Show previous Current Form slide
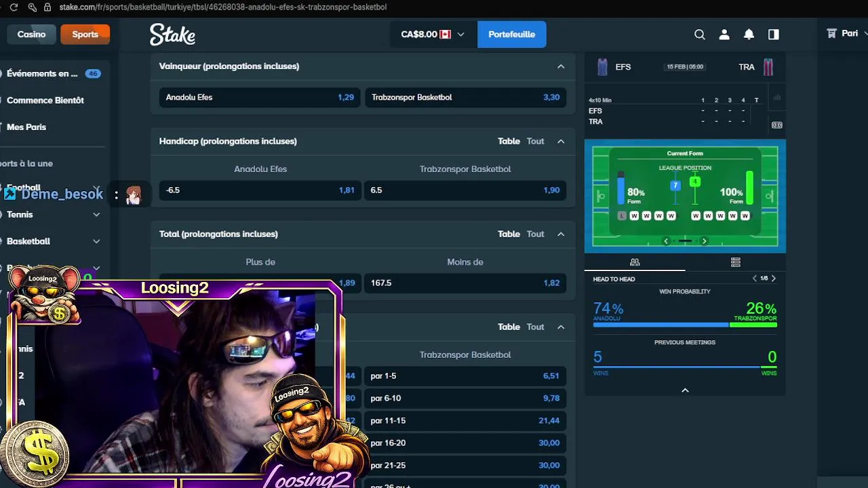868x488 pixels. tap(666, 241)
